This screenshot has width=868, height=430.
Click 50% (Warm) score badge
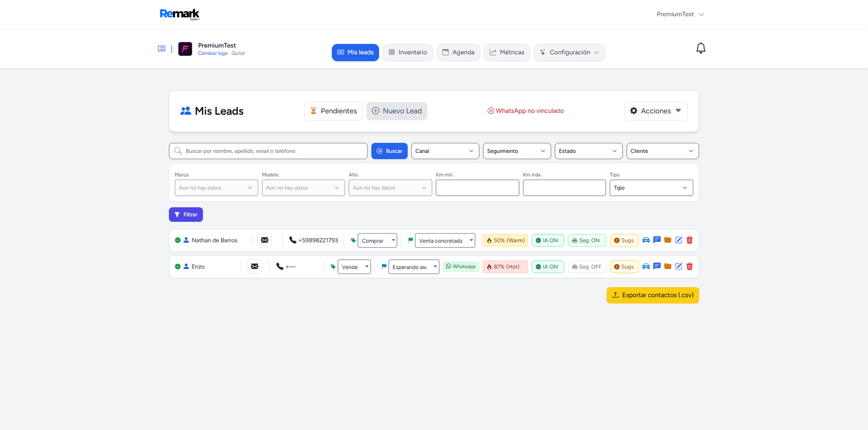505,240
